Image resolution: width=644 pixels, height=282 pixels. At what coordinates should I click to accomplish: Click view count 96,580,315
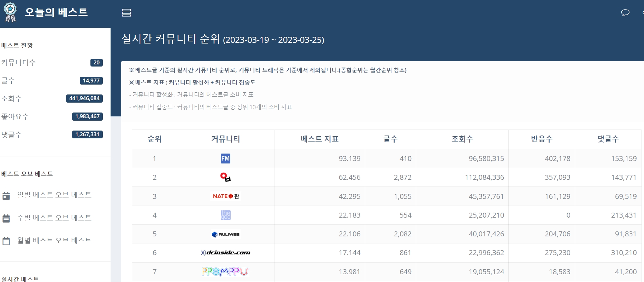point(486,159)
